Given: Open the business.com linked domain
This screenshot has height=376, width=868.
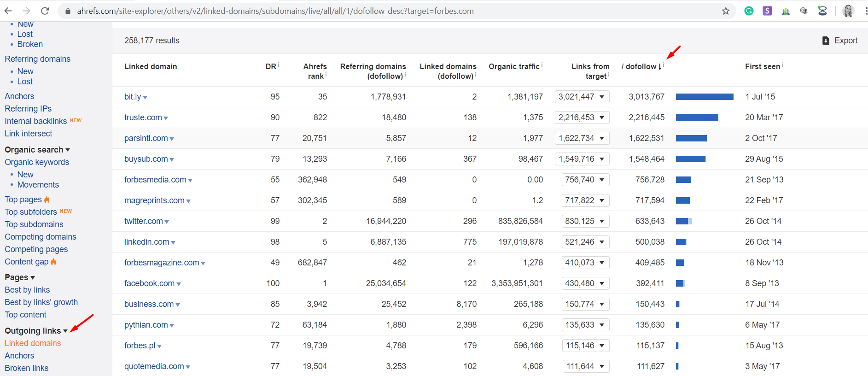Looking at the screenshot, I should pyautogui.click(x=149, y=304).
